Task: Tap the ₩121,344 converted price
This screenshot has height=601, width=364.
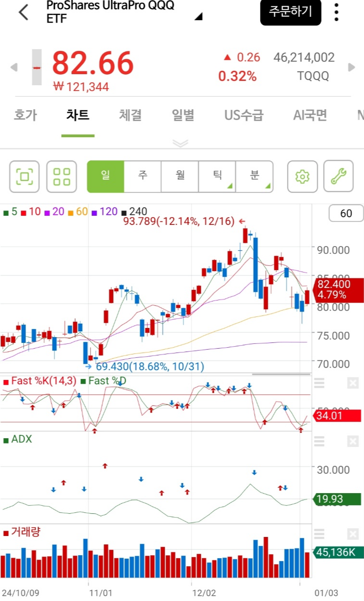Action: coord(81,87)
